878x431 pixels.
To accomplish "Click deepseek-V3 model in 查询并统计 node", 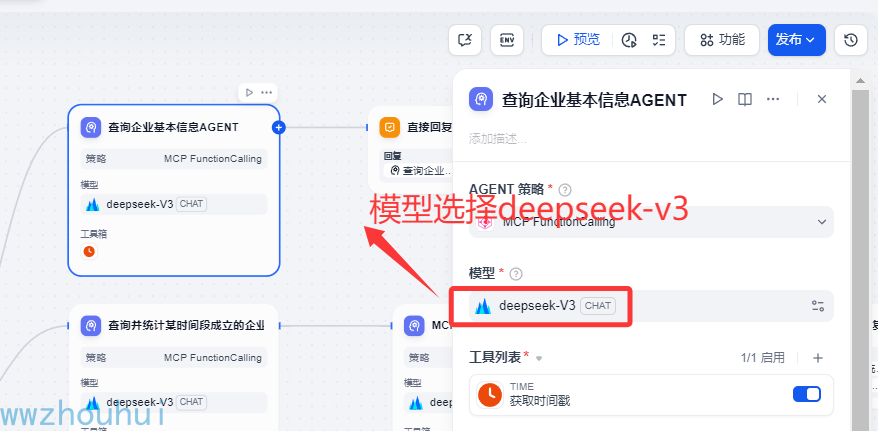I will [x=174, y=402].
